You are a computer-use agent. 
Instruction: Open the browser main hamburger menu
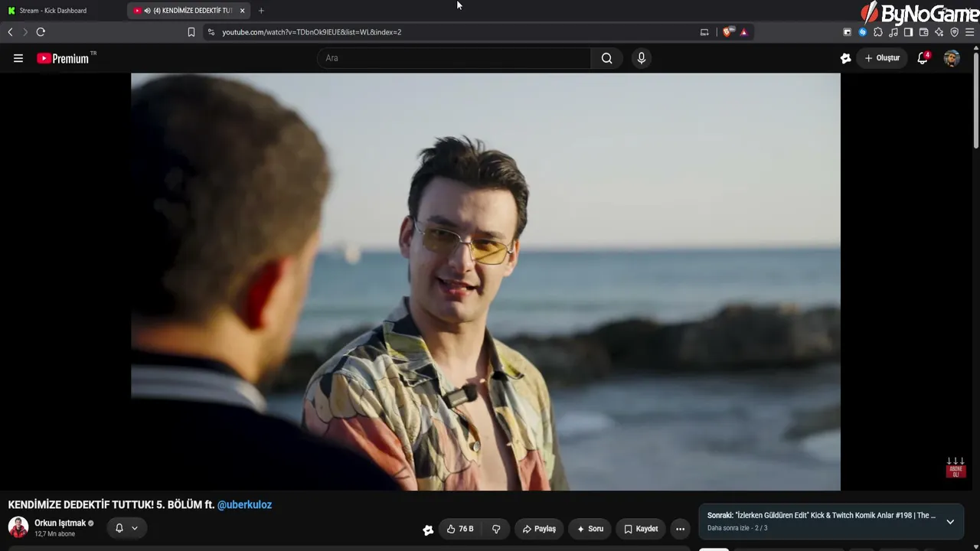[x=969, y=32]
